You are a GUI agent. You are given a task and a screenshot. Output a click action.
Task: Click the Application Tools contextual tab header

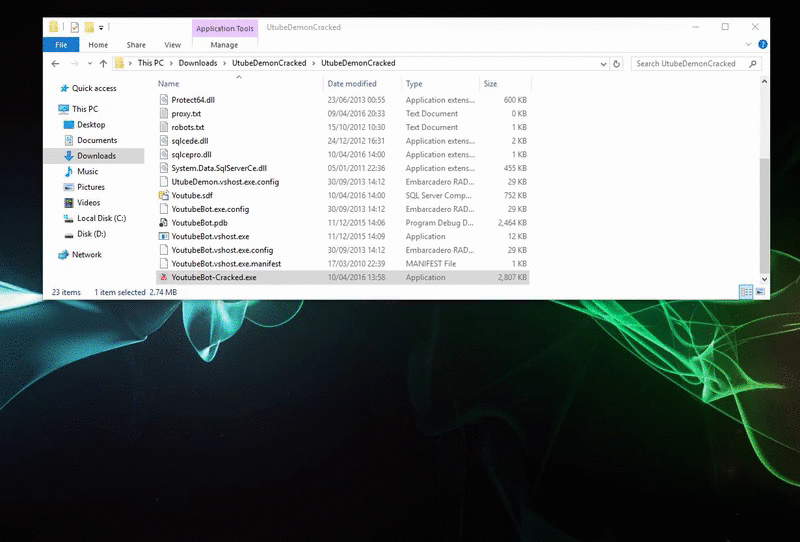coord(224,29)
